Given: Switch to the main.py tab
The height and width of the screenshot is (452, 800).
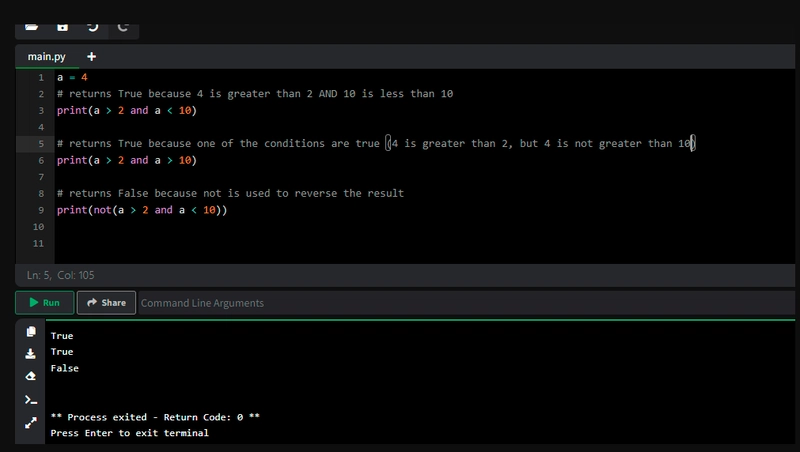Looking at the screenshot, I should 46,57.
